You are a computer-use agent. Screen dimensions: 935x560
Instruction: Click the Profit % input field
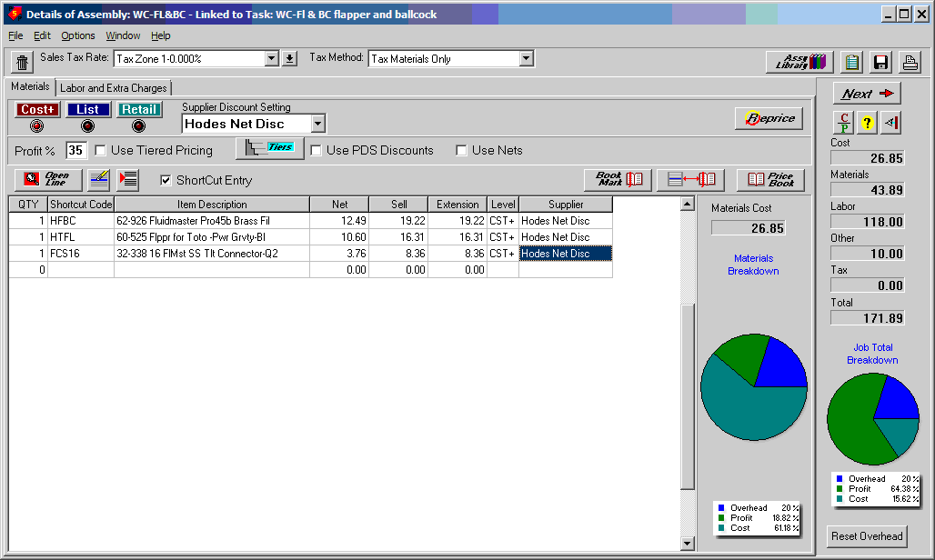click(75, 150)
